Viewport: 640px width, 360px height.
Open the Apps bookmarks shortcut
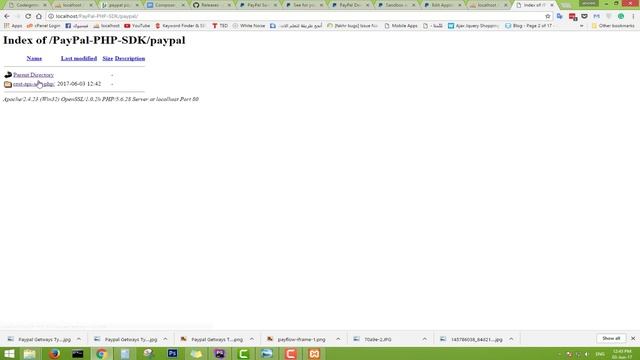click(13, 26)
